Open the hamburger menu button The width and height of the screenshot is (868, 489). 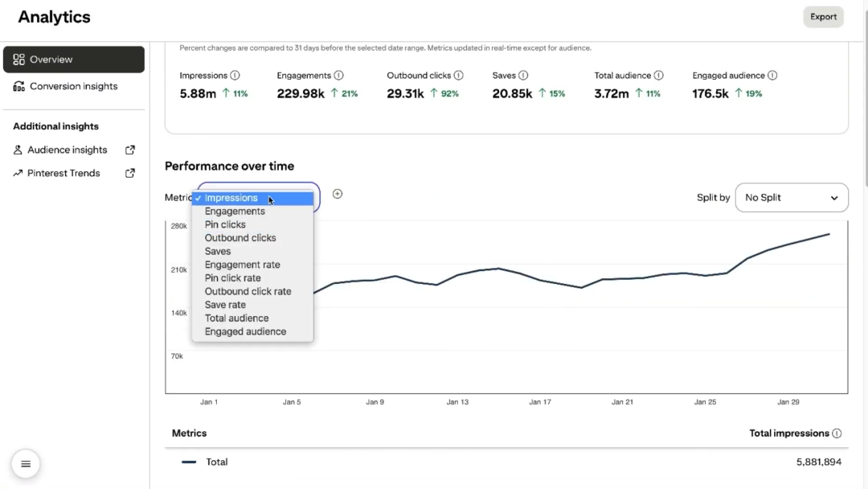pyautogui.click(x=26, y=464)
